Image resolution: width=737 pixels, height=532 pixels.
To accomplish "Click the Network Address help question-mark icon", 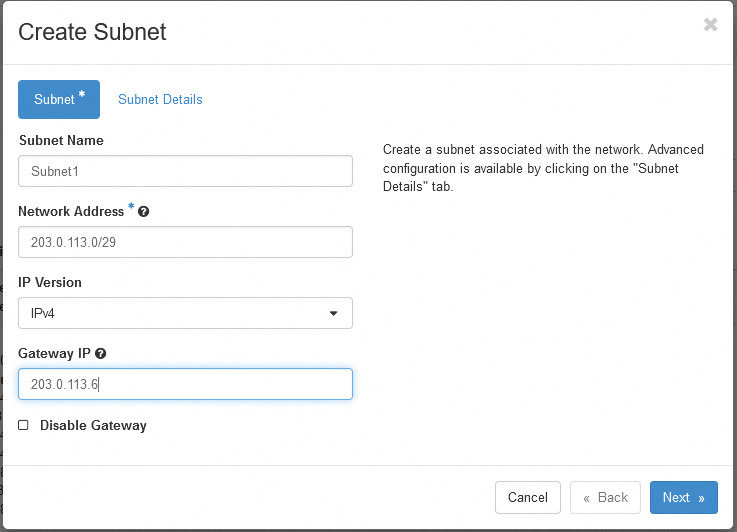I will (144, 212).
